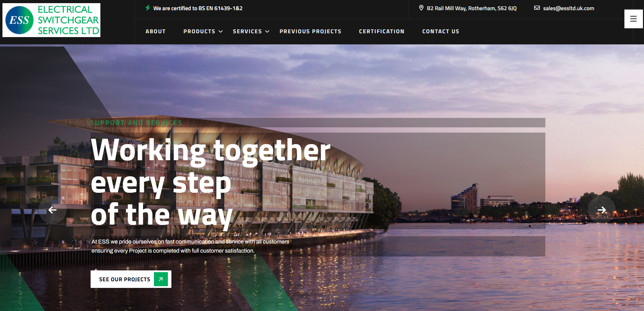Click the previous slide arrow
This screenshot has width=644, height=311.
(52, 210)
